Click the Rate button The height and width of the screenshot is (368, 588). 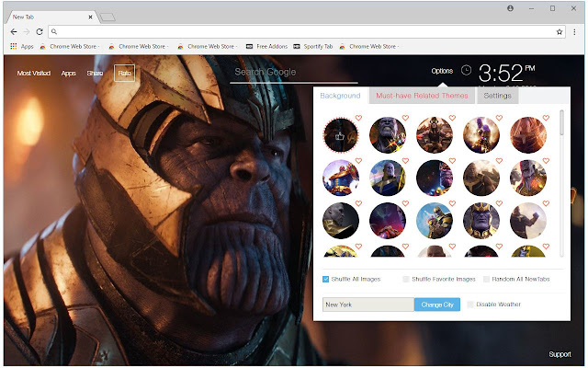pos(125,74)
